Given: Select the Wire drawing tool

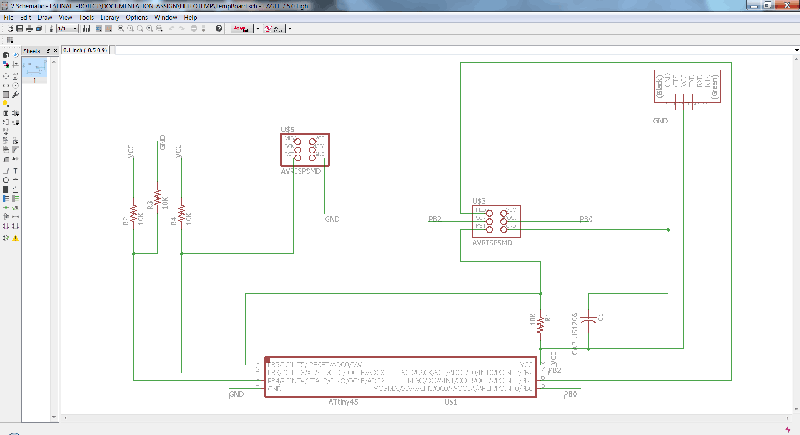Looking at the screenshot, I should coord(6,171).
